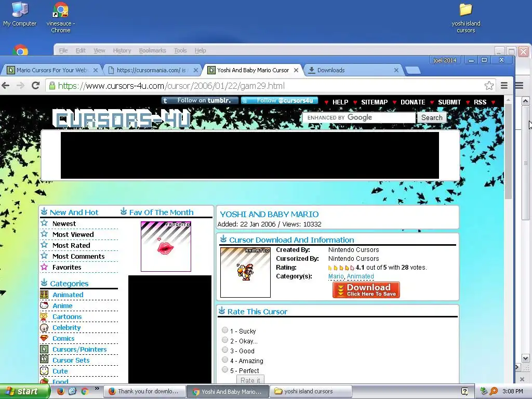Select rating 4 - Amazing
Screen dimensions: 532x399
[225, 360]
